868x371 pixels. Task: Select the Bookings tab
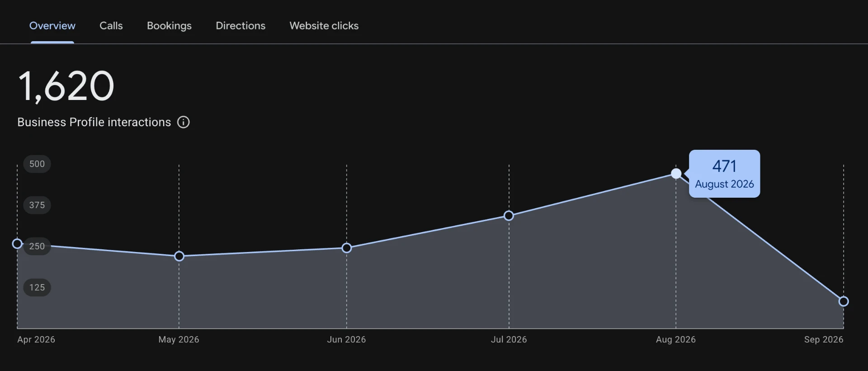(169, 26)
